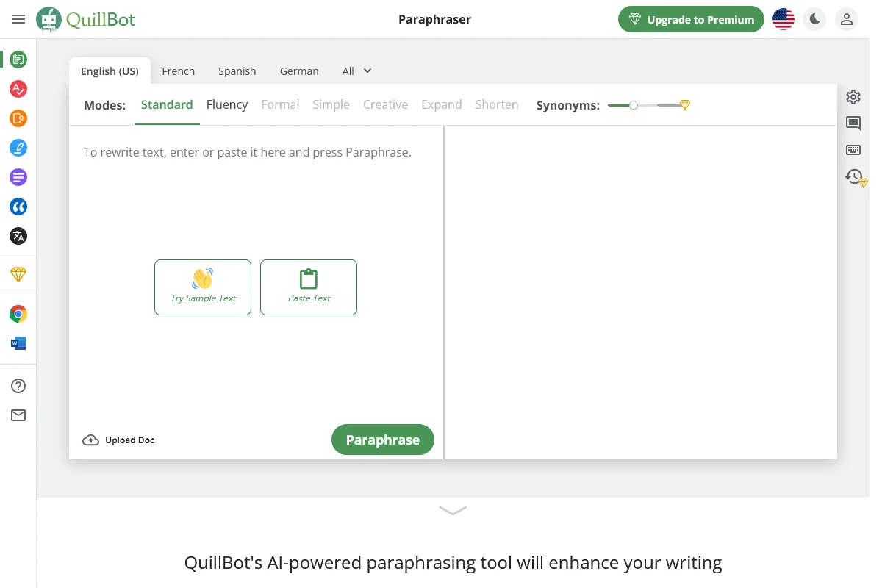Open Summarizer purple lines icon
The height and width of the screenshot is (588, 882).
[x=18, y=177]
